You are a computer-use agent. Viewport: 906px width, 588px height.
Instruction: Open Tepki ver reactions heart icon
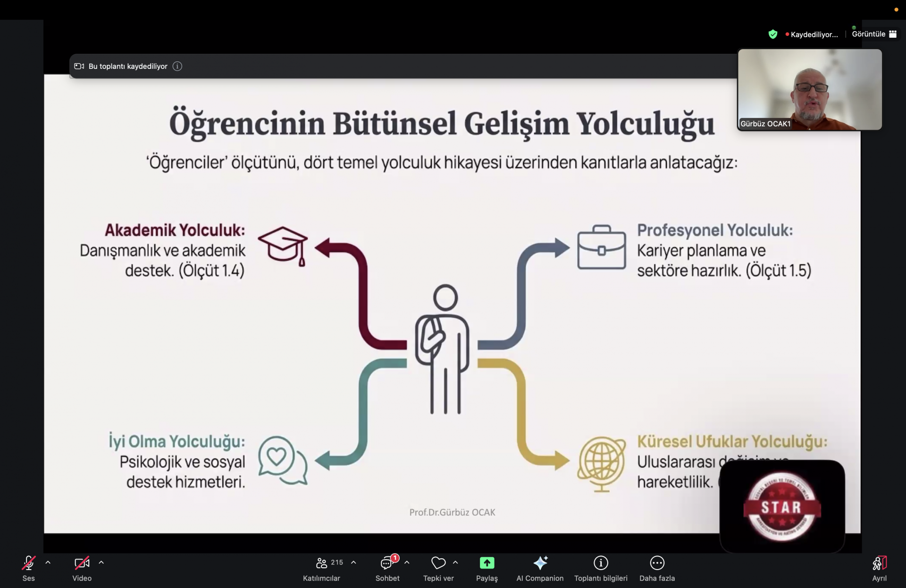tap(438, 563)
